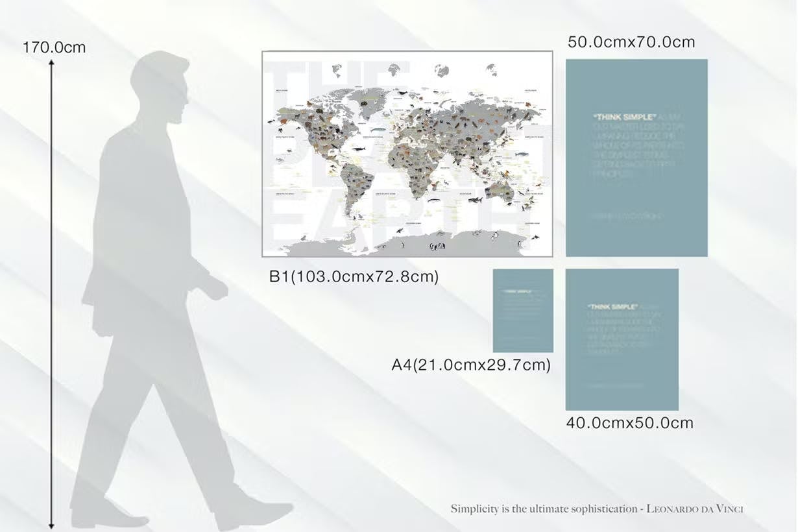The width and height of the screenshot is (798, 532).
Task: Click the 40.0cm x 50.0cm teal poster
Action: [622, 339]
